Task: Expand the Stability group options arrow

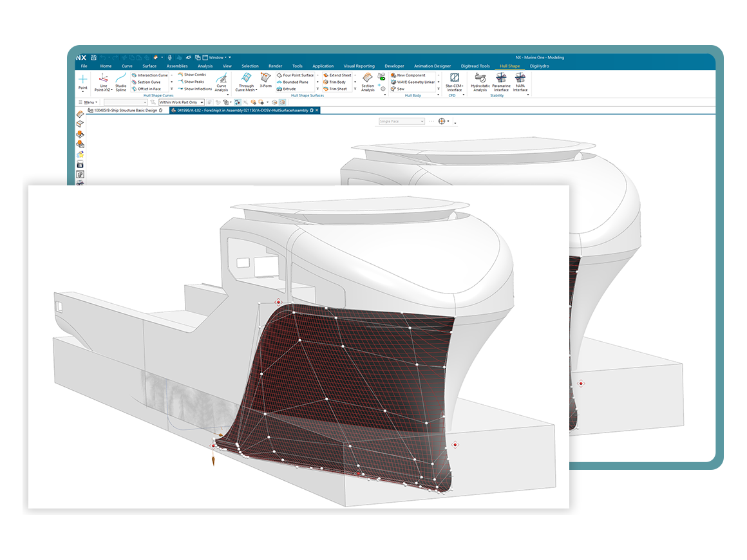Action: pos(528,95)
